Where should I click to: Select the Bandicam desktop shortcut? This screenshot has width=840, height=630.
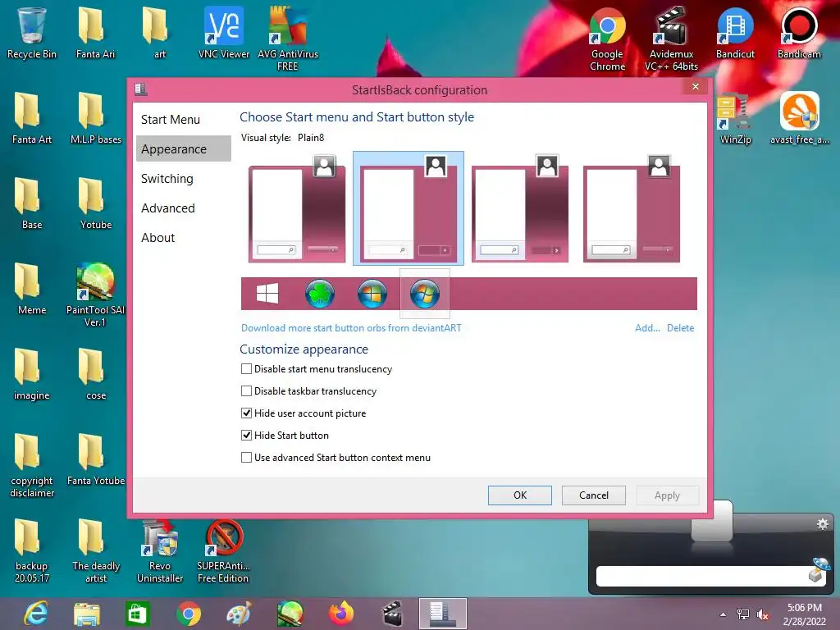click(799, 33)
